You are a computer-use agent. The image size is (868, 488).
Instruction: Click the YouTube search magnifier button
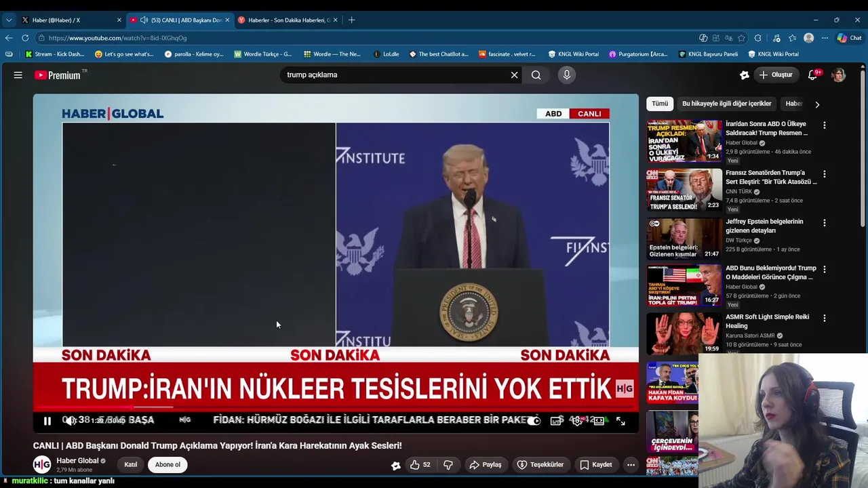click(536, 75)
